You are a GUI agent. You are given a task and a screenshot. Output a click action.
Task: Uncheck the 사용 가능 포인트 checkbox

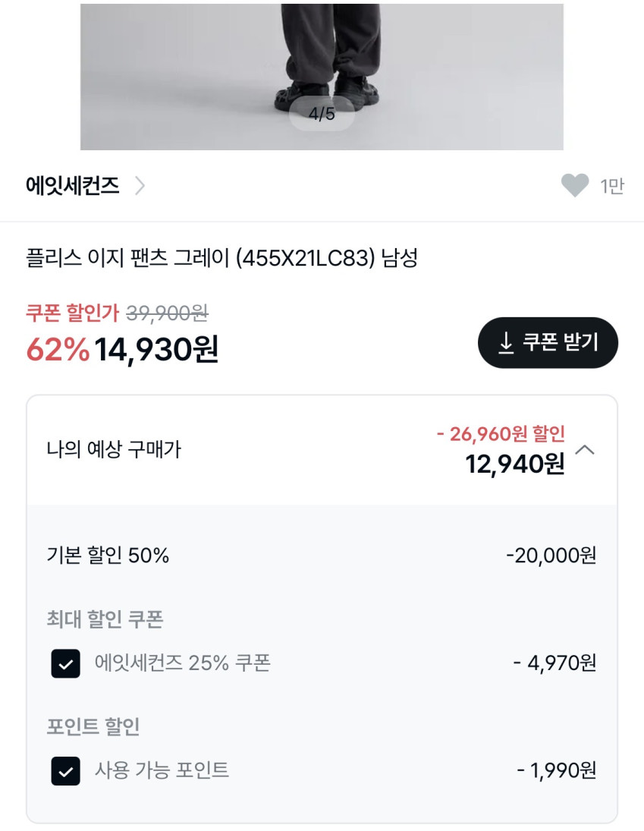point(66,771)
